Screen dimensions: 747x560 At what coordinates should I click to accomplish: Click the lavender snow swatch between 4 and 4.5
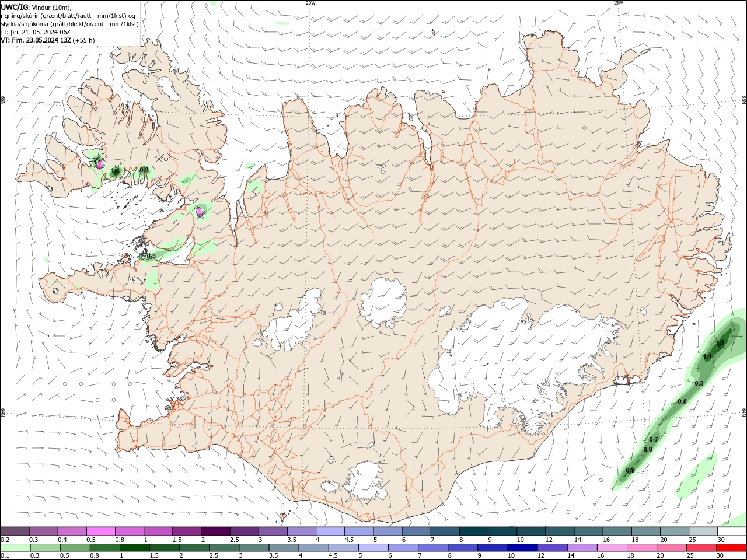pos(330,531)
